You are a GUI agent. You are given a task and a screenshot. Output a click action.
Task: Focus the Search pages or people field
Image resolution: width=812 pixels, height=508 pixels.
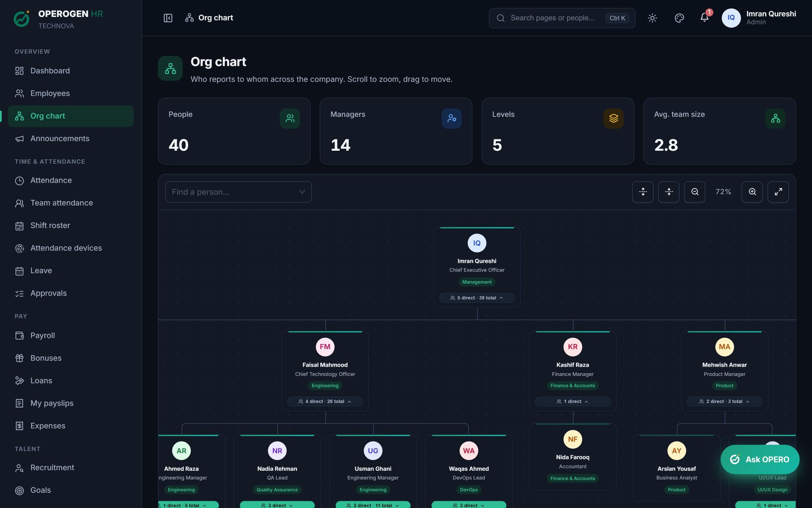(x=562, y=18)
